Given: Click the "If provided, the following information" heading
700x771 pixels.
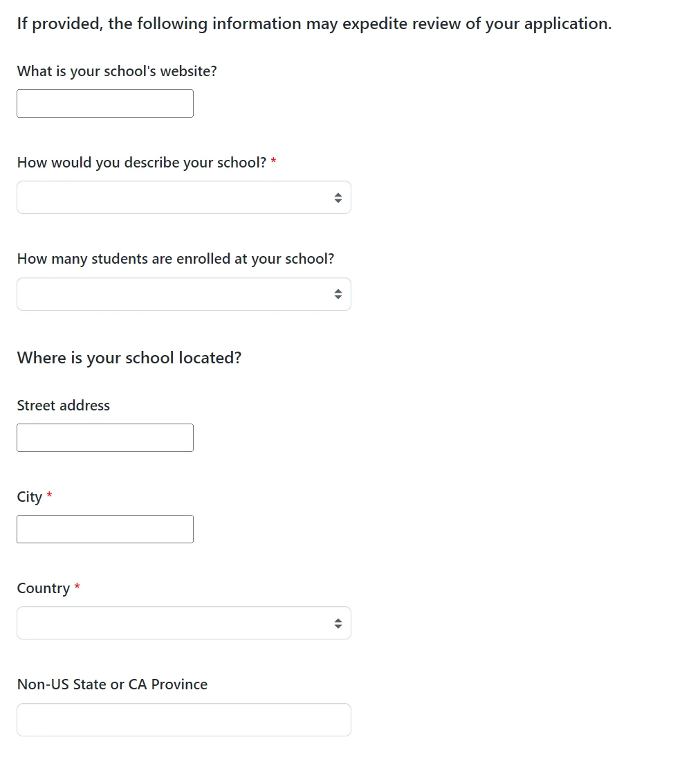Looking at the screenshot, I should point(315,24).
